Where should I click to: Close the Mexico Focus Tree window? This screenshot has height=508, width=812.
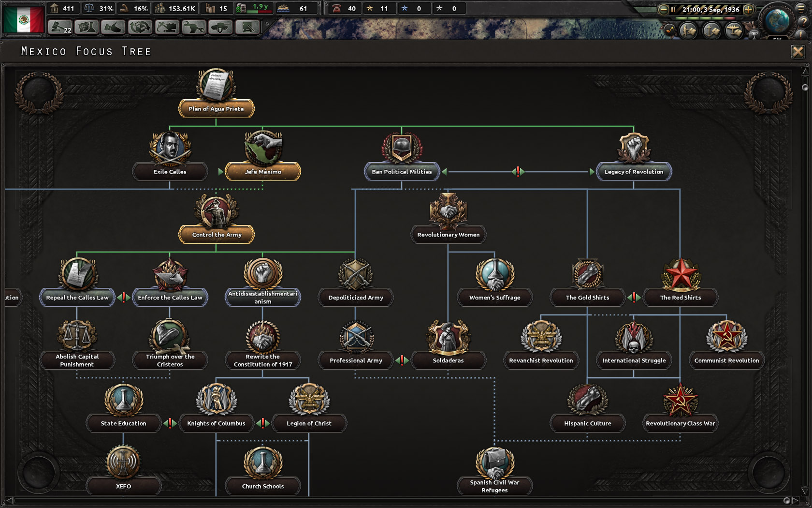(797, 51)
